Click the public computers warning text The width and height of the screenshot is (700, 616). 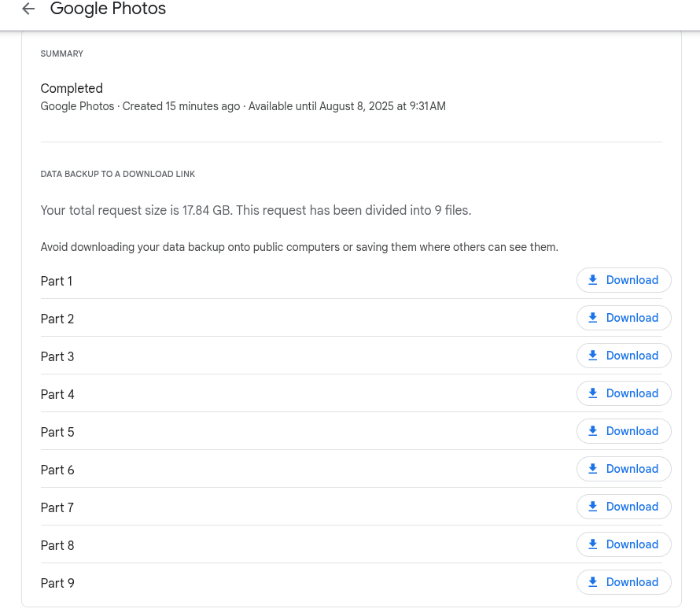(299, 247)
